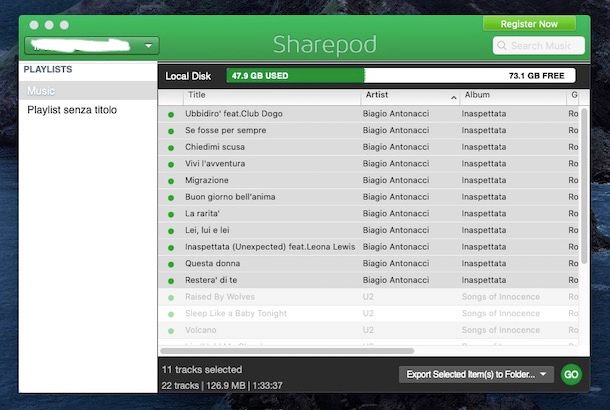The width and height of the screenshot is (610, 410).
Task: Click the magnifier icon in search box
Action: click(x=502, y=46)
